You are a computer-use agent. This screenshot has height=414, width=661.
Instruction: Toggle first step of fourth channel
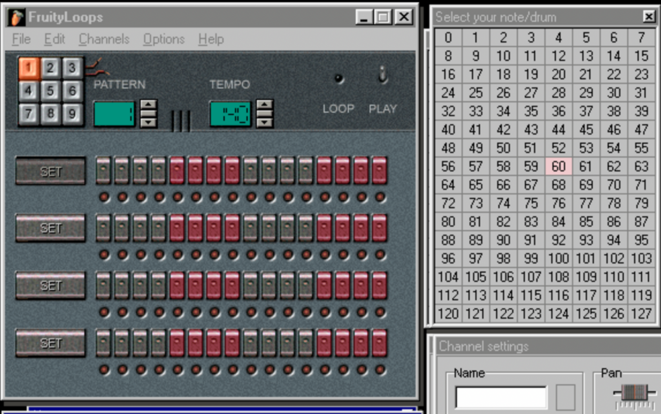[x=103, y=343]
